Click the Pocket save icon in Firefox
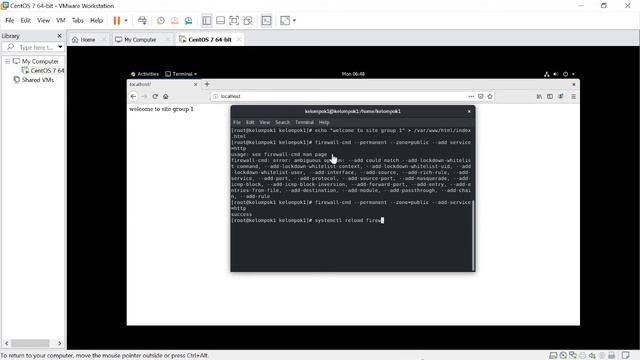 tap(480, 96)
